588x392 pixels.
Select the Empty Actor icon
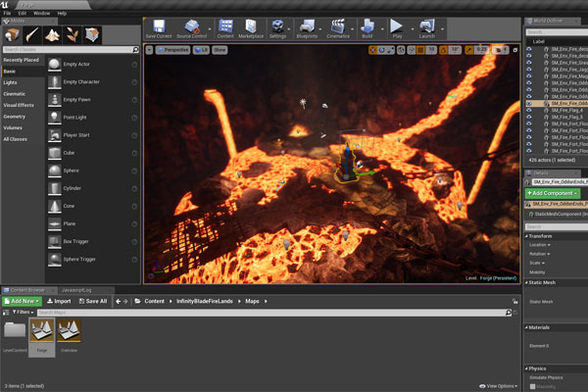coord(54,65)
